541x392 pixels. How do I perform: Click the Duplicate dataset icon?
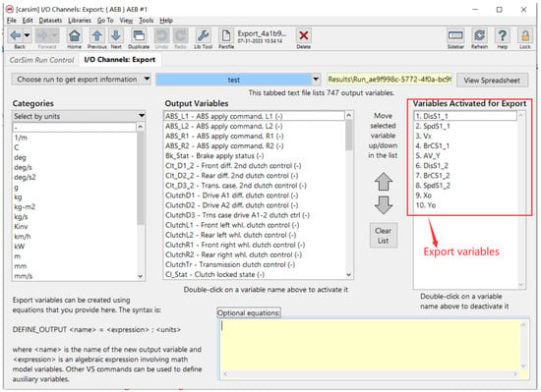[139, 35]
